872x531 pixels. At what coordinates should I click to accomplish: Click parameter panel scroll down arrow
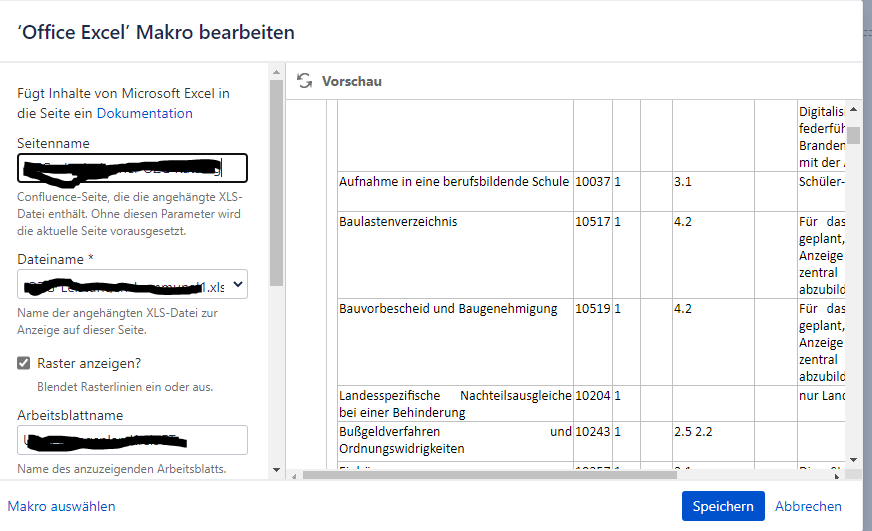(276, 470)
